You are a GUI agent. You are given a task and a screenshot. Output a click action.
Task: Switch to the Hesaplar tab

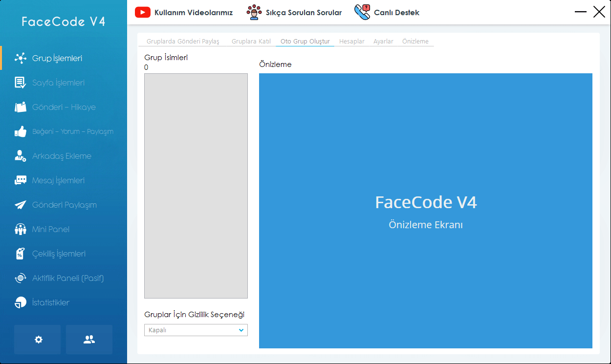tap(352, 42)
